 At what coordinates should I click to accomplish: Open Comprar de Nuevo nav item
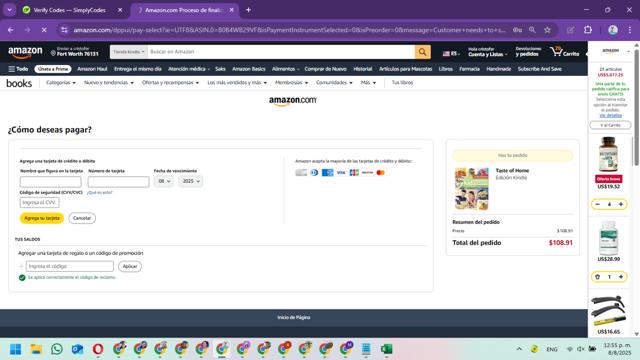[x=325, y=69]
